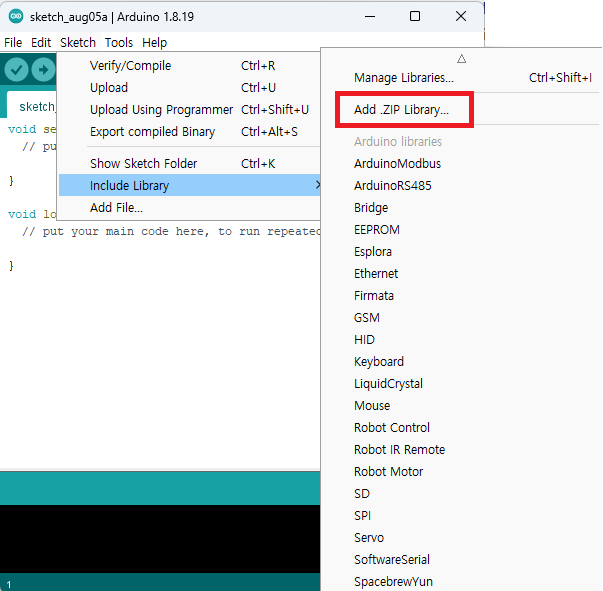
Task: Click the scroll-up triangle in library submenu
Action: coord(461,59)
